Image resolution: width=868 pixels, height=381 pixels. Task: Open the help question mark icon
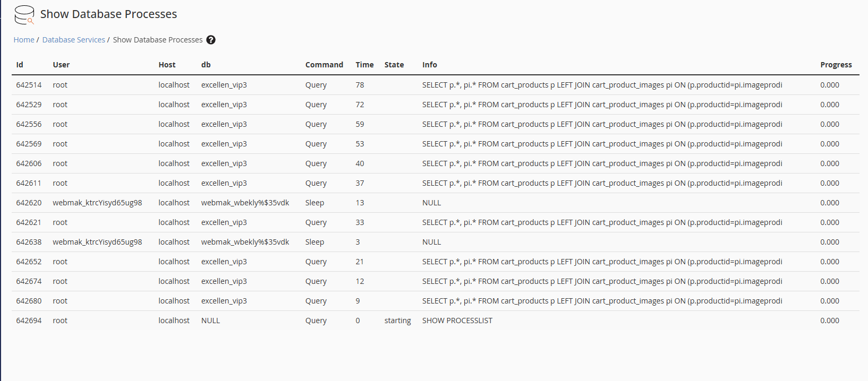pos(211,40)
